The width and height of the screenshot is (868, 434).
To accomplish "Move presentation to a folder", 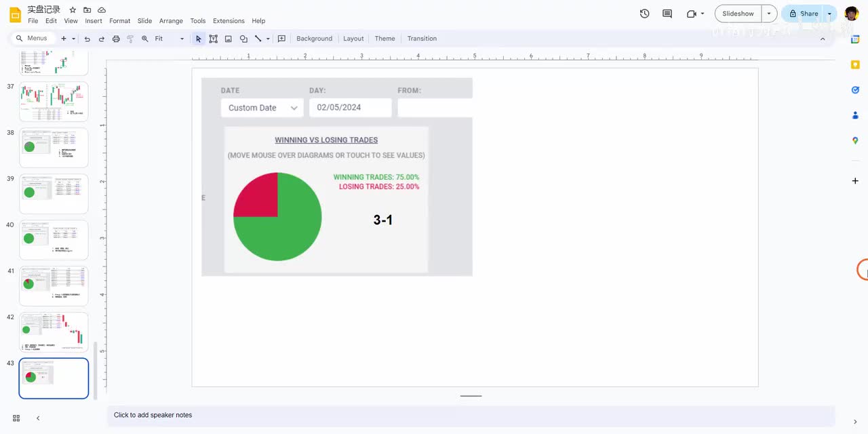I will 87,10.
